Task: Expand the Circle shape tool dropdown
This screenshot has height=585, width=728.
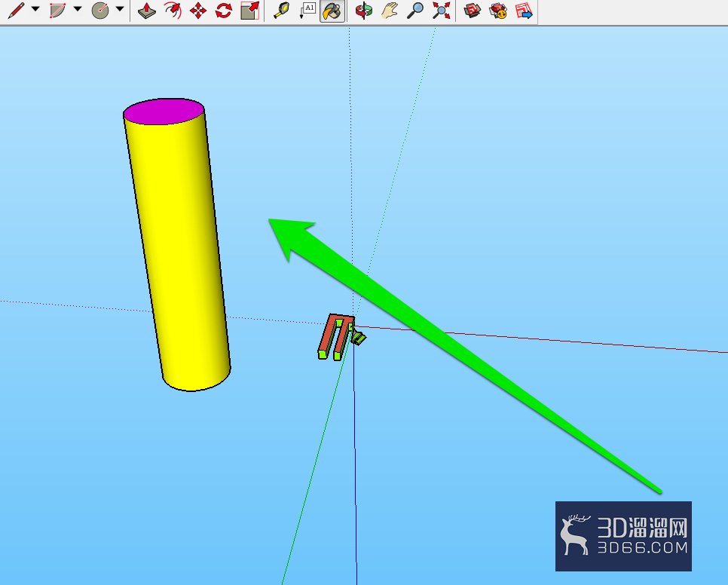Action: point(120,9)
